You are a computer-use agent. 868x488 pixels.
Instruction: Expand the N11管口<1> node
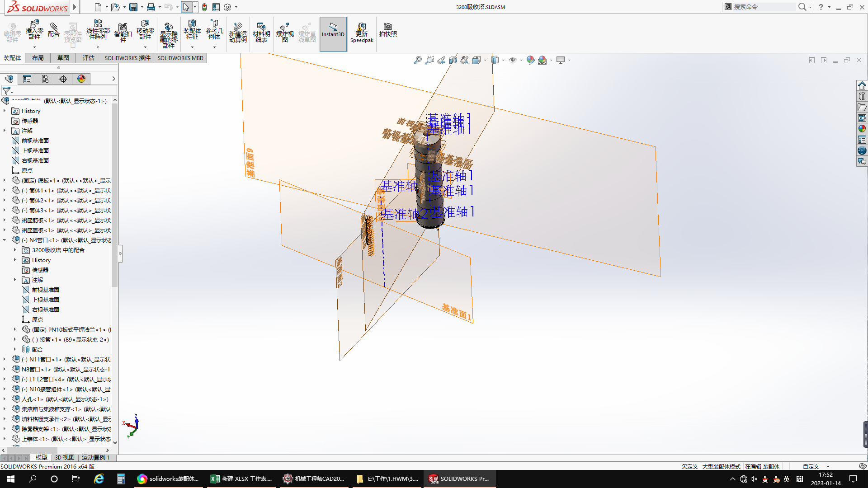pyautogui.click(x=5, y=359)
